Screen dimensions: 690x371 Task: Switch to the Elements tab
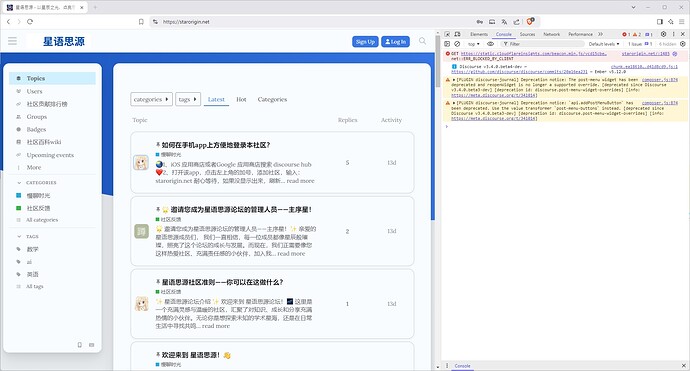click(479, 34)
